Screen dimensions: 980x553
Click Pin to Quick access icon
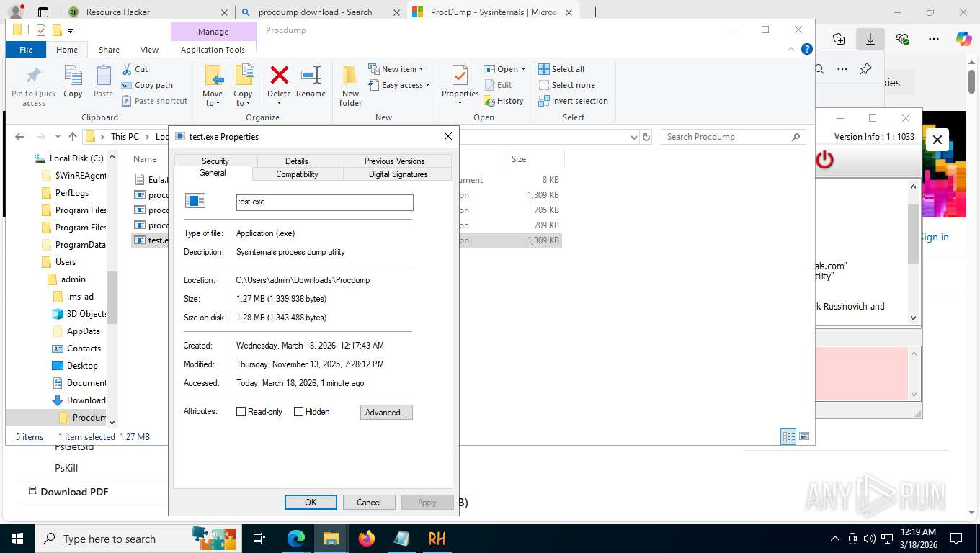[33, 76]
